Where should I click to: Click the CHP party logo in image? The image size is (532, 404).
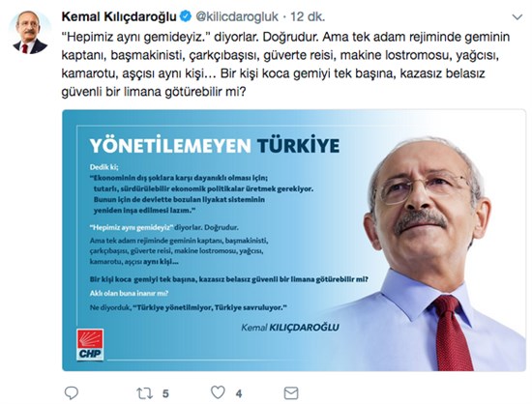[x=90, y=345]
